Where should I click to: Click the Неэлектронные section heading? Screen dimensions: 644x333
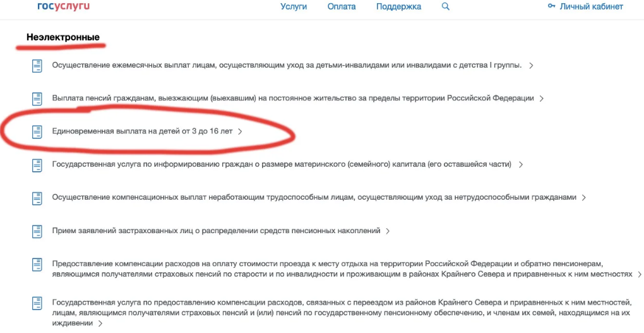[63, 37]
